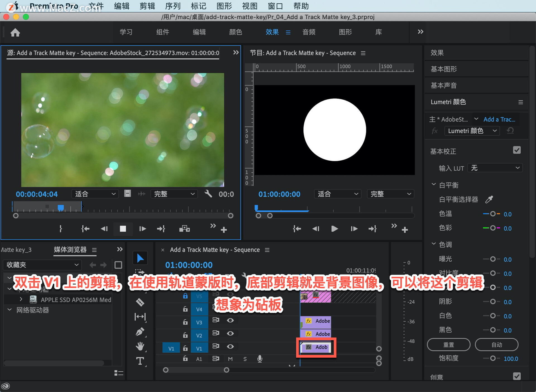This screenshot has height=392, width=536.
Task: Hide the V3 track output
Action: pos(230,320)
